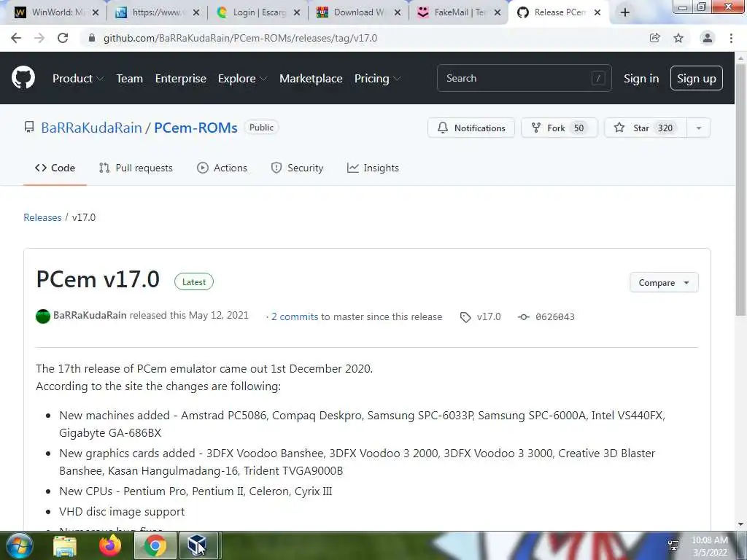Screen dimensions: 747x560
Task: Open the Enterprise page
Action: [x=181, y=79]
